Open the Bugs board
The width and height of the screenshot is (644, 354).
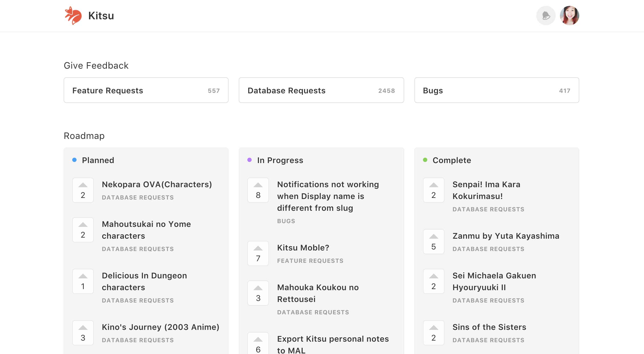tap(497, 90)
